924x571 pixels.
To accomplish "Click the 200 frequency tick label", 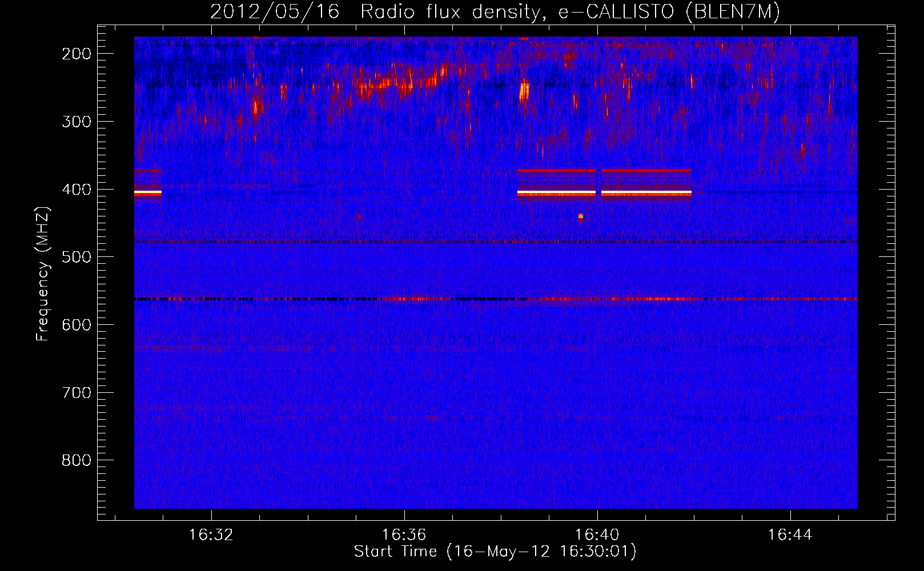I will click(77, 54).
